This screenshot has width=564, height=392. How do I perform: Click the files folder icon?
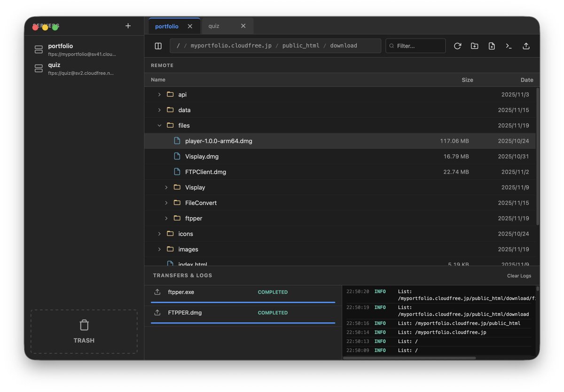pyautogui.click(x=170, y=125)
